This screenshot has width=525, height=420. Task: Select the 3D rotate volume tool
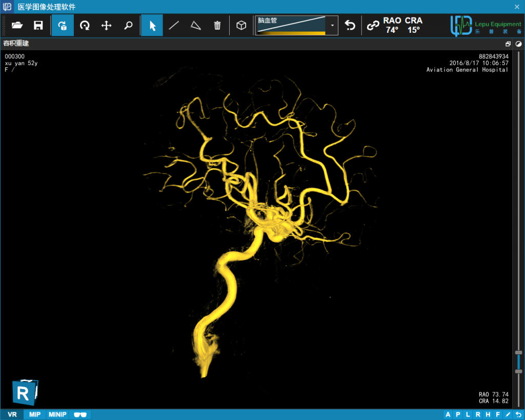pyautogui.click(x=63, y=25)
